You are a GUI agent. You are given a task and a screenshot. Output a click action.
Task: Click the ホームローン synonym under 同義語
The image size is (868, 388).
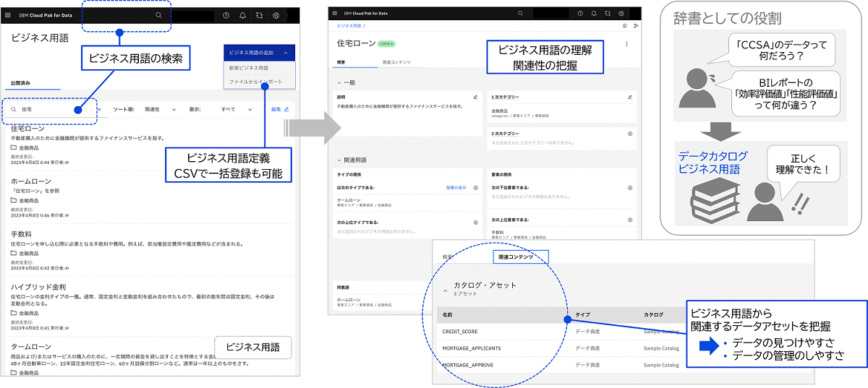pos(350,298)
